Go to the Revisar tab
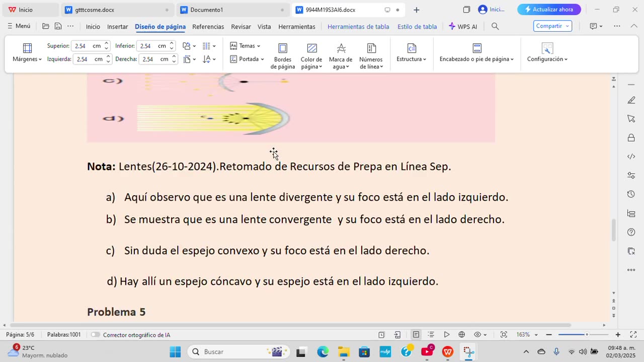 click(241, 27)
